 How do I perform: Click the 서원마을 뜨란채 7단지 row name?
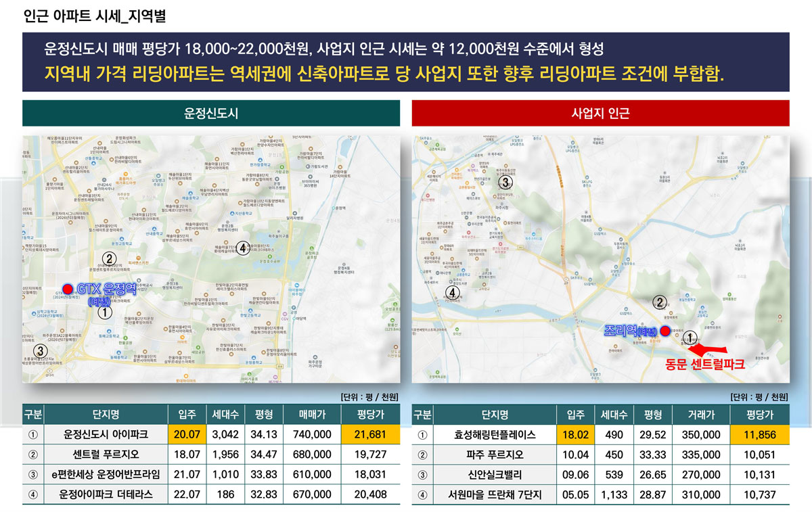coord(495,494)
